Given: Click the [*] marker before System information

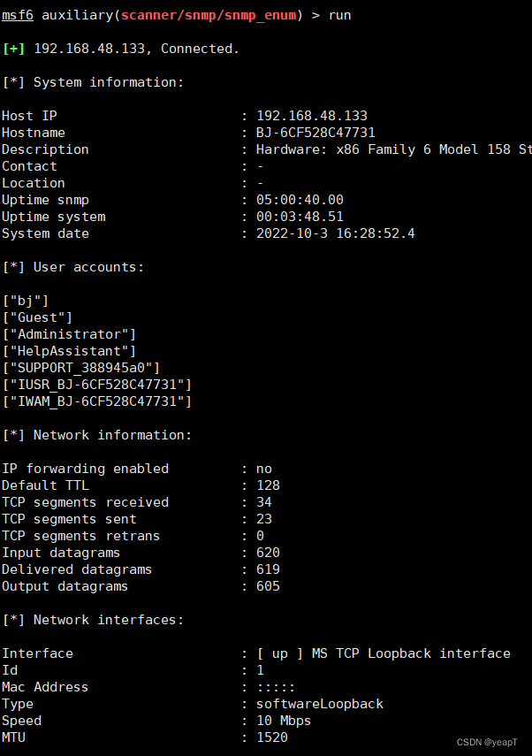Looking at the screenshot, I should click(x=13, y=82).
